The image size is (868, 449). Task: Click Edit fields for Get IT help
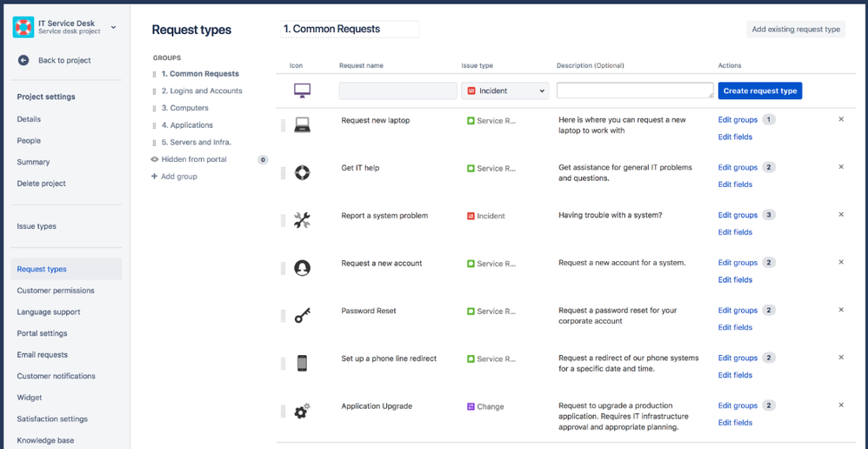735,184
